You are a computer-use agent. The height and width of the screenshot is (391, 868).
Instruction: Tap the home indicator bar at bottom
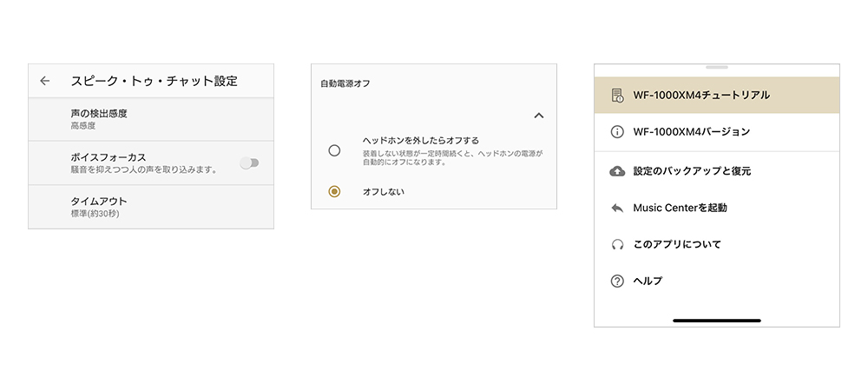[717, 320]
